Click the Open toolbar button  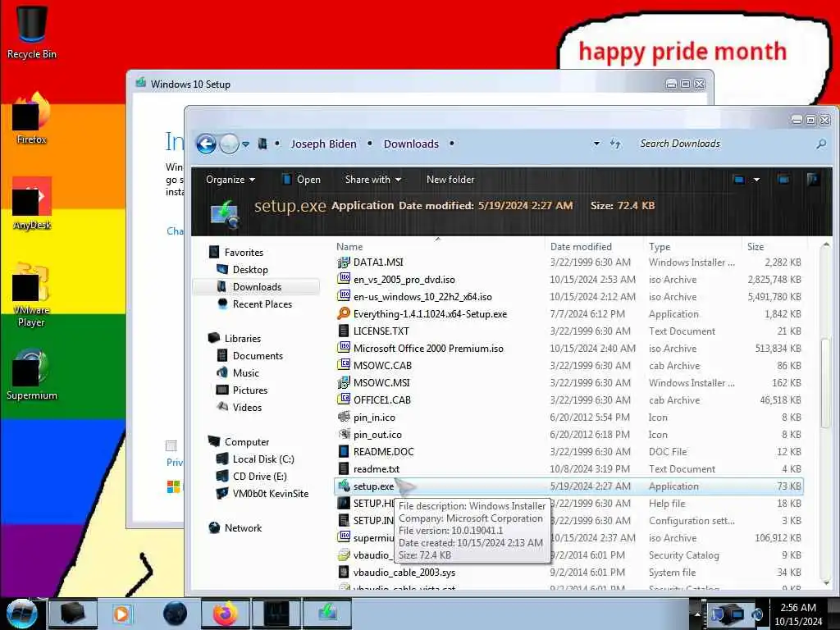(302, 180)
